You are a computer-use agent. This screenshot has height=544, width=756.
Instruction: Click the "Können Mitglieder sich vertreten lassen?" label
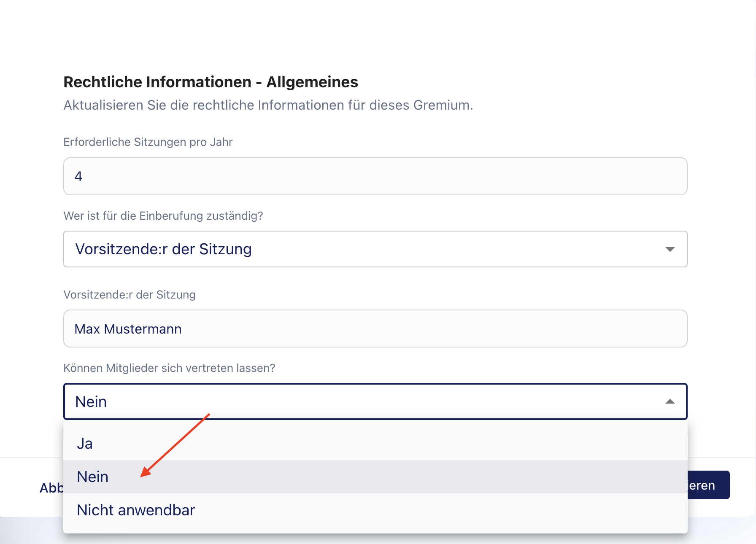(x=169, y=368)
